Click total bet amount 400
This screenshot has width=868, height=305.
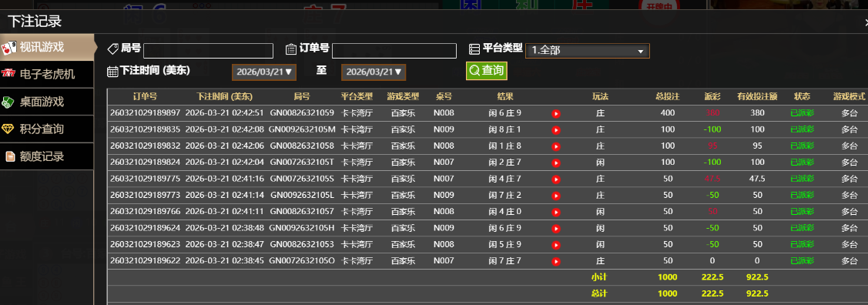[668, 113]
